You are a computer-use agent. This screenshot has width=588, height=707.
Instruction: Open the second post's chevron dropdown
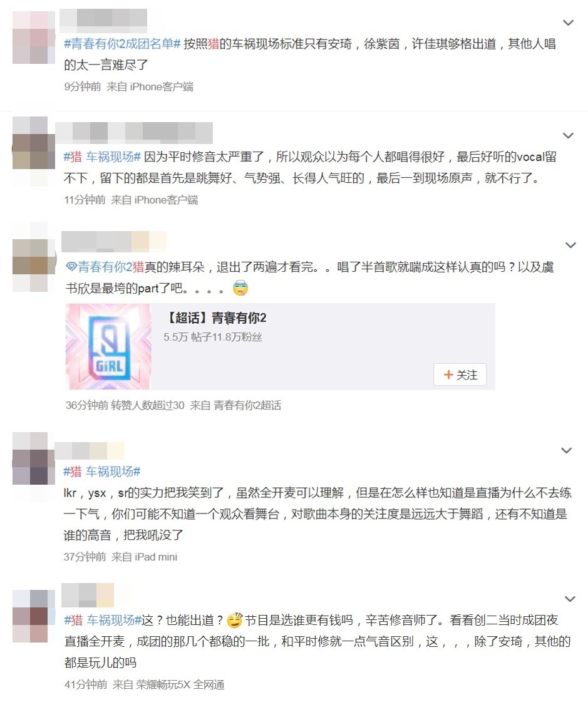[568, 135]
